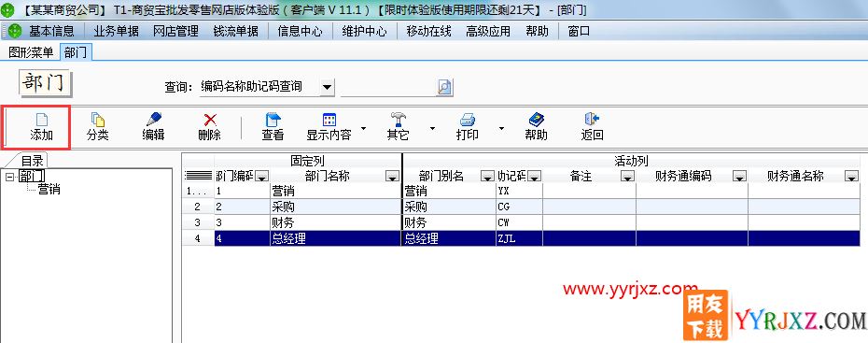Screen dimensions: 868x343
Task: Open the 部门名称 column filter dropdown
Action: click(x=392, y=177)
